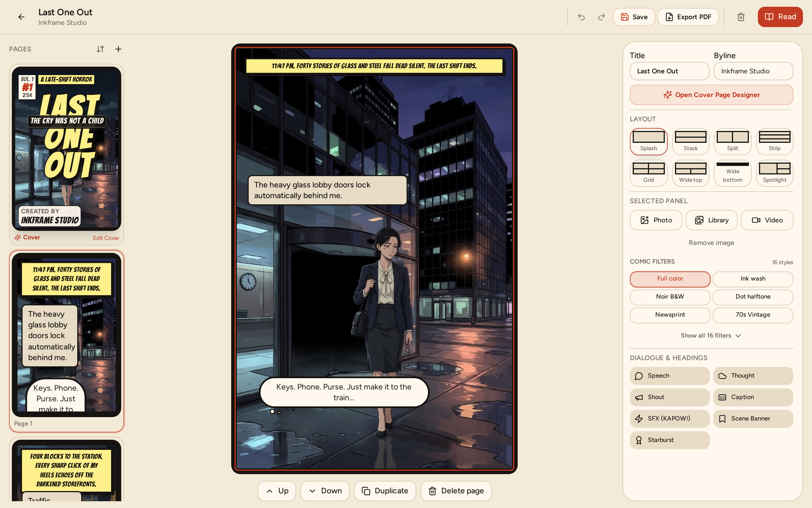Screen dimensions: 812x508
Task: Apply the Dot halftone filter
Action: tap(753, 297)
